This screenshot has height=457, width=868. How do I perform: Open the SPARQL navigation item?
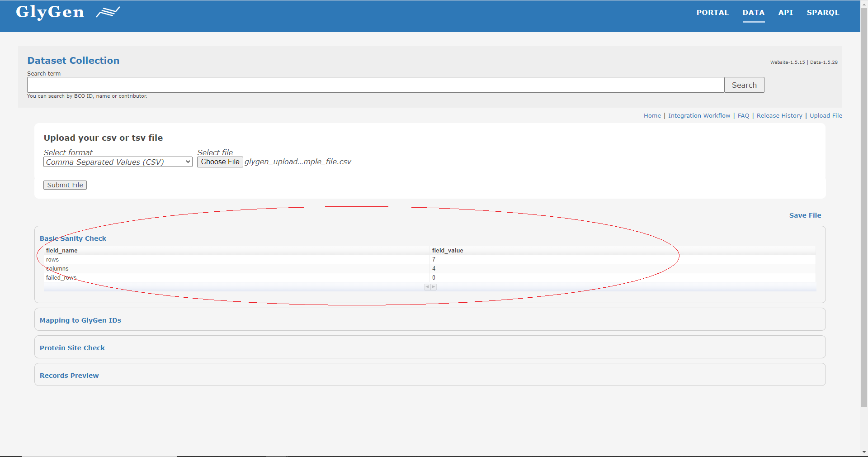point(823,13)
